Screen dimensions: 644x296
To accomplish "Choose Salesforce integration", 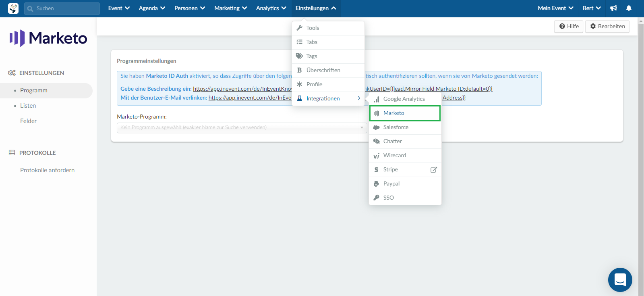I will (x=405, y=127).
